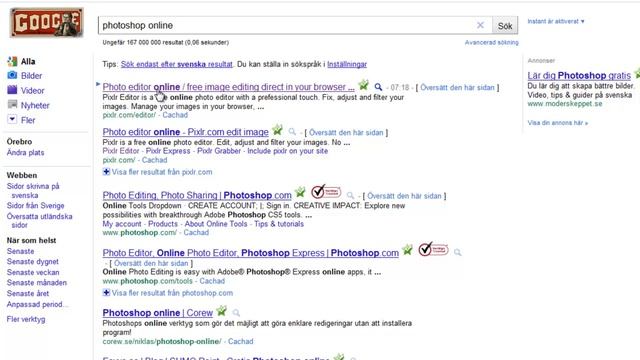Open the Pixlr Grabber sitelink

point(219,151)
